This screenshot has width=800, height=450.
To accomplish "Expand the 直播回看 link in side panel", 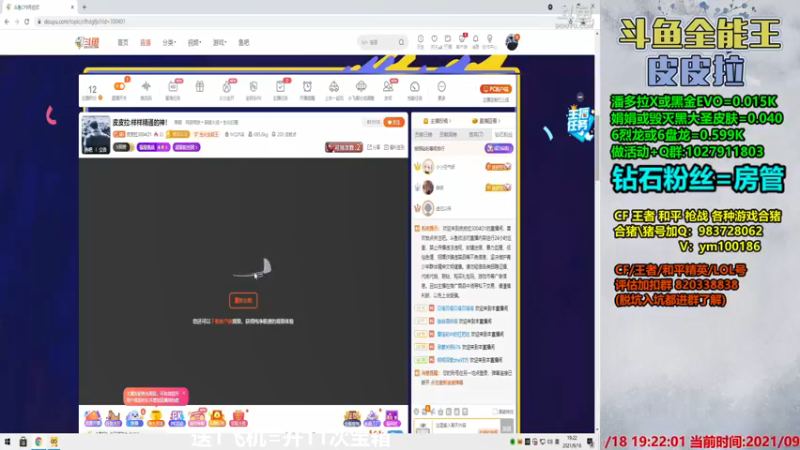I will coord(486,121).
